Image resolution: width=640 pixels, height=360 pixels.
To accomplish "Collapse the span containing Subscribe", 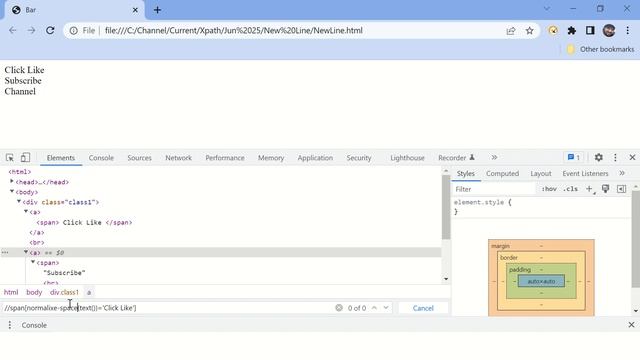I will pyautogui.click(x=33, y=262).
